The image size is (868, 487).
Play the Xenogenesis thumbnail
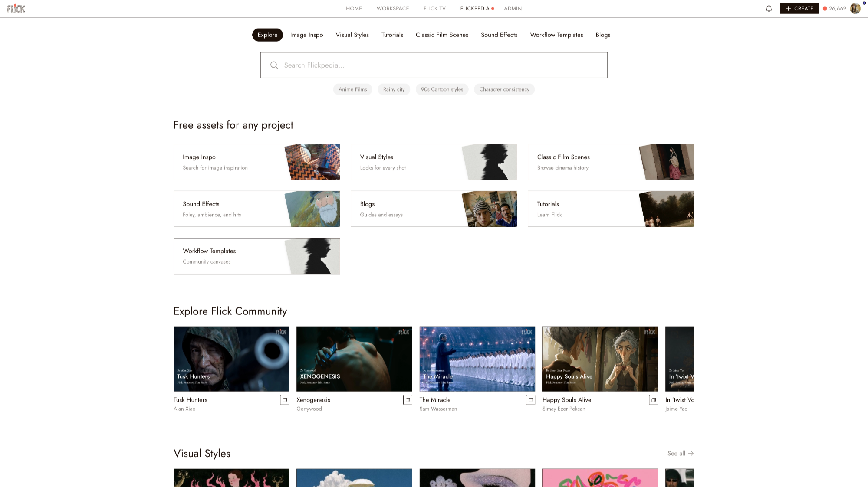tap(354, 359)
